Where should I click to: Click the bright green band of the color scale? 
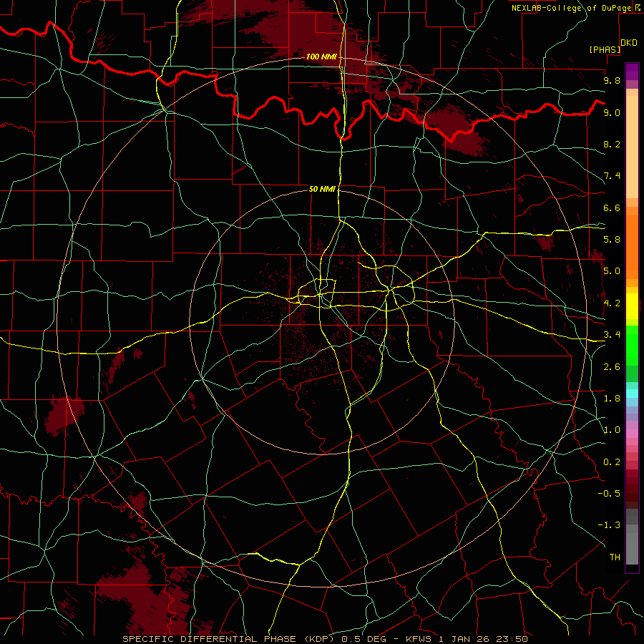pos(632,345)
